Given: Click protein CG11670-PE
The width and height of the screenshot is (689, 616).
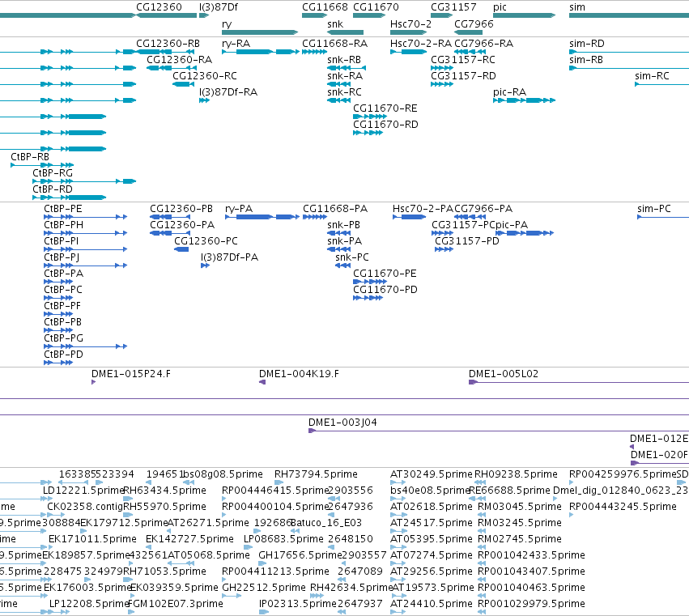Looking at the screenshot, I should click(385, 274).
